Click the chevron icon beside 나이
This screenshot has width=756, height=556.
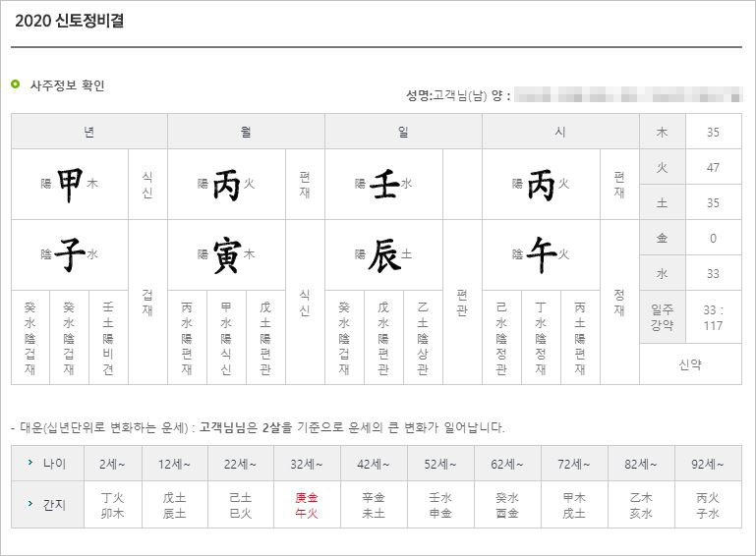[x=30, y=463]
